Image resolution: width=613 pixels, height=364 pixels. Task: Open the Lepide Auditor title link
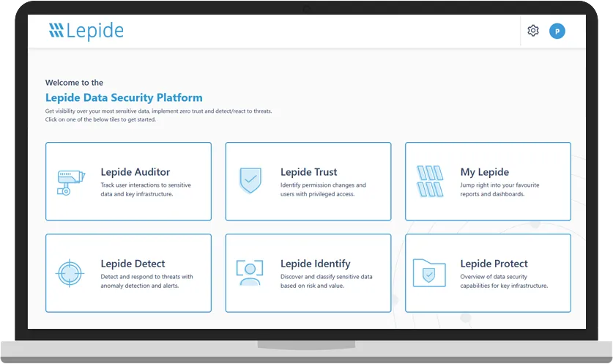pyautogui.click(x=135, y=172)
